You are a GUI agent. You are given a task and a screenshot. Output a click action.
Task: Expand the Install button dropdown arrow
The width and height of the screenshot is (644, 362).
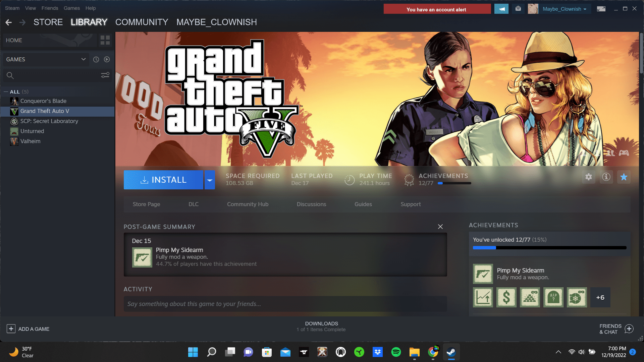pyautogui.click(x=210, y=180)
